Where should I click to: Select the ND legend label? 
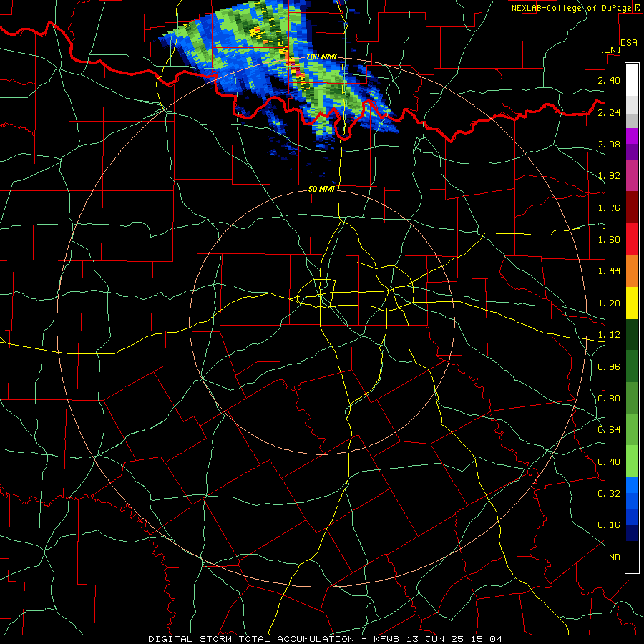pyautogui.click(x=615, y=557)
